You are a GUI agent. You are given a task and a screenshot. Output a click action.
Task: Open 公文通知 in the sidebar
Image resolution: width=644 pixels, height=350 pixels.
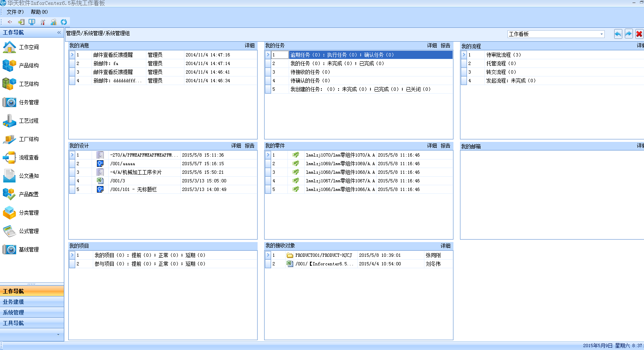tap(29, 176)
